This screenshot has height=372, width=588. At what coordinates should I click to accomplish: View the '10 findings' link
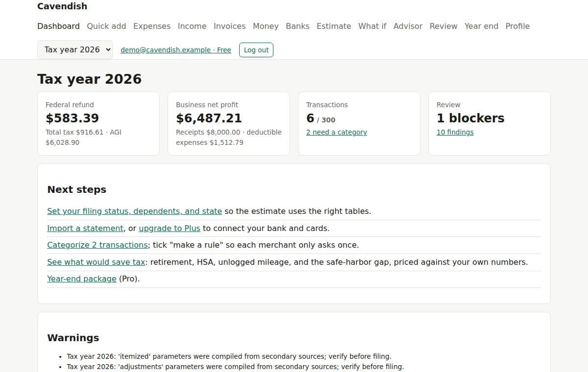click(x=455, y=132)
